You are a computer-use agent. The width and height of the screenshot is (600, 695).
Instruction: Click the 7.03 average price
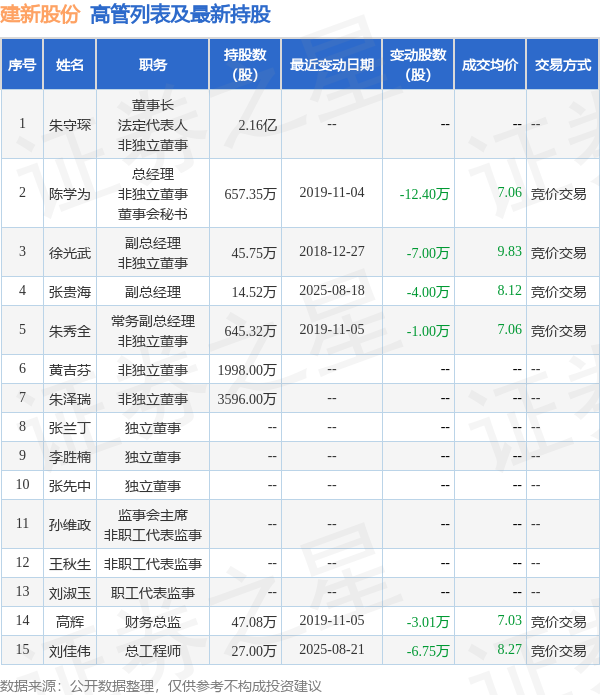(510, 620)
